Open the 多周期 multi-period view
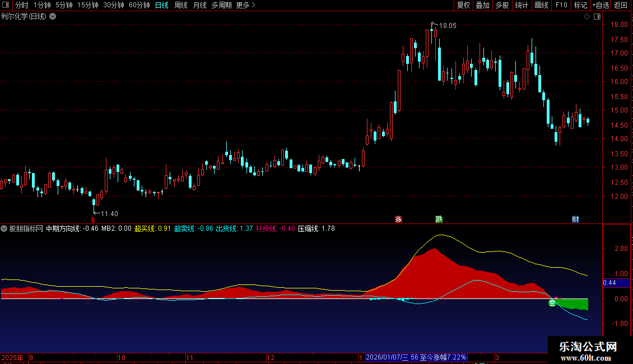633x364 pixels. (x=221, y=5)
